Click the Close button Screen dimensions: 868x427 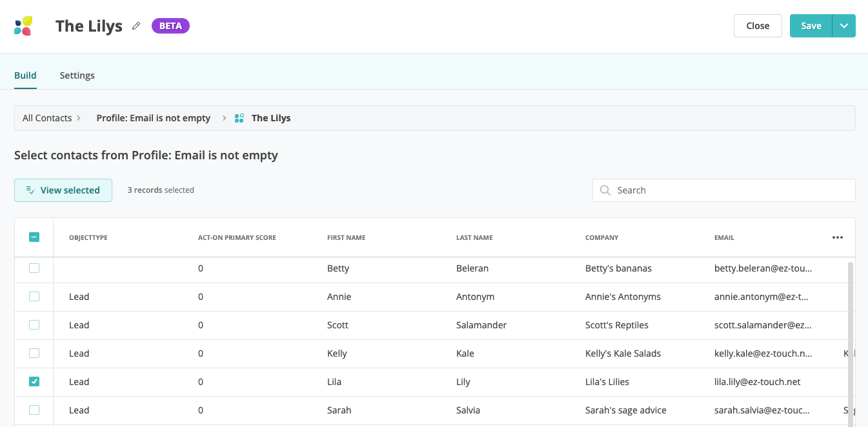point(758,26)
